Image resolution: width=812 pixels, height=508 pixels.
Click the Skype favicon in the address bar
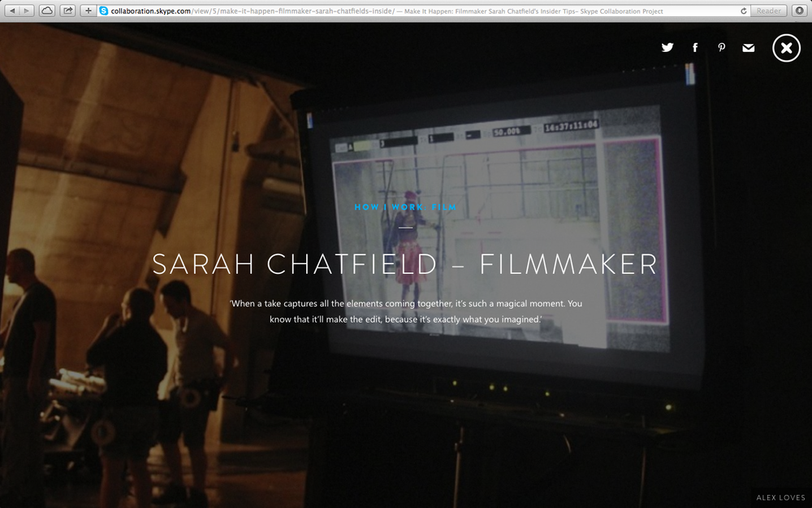pos(101,11)
